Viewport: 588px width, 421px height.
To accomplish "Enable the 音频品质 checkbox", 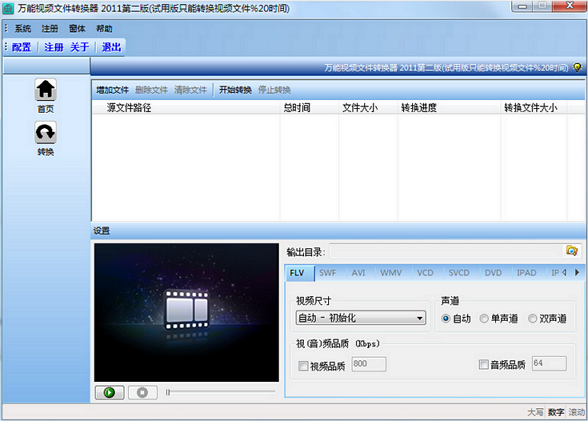I will pyautogui.click(x=484, y=364).
